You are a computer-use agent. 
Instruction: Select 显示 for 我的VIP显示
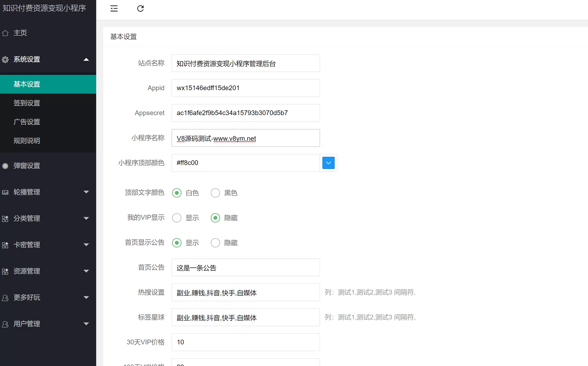[177, 218]
